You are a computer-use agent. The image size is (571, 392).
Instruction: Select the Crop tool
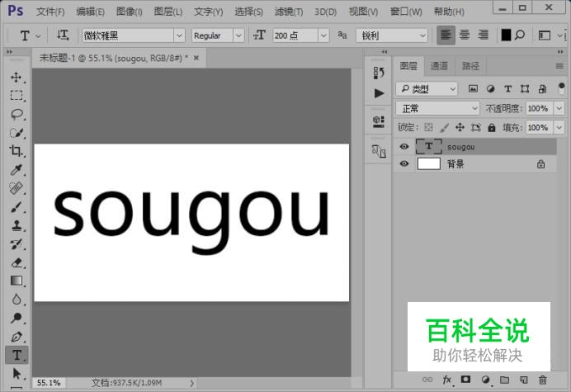pos(16,151)
